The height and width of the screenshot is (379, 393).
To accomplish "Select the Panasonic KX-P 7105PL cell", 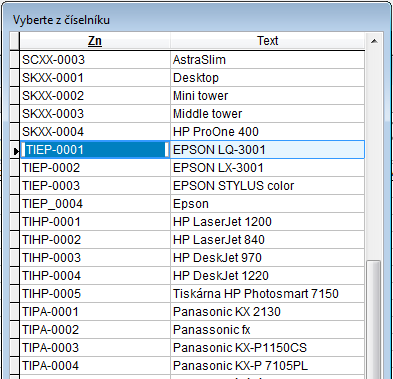I will click(x=267, y=366).
